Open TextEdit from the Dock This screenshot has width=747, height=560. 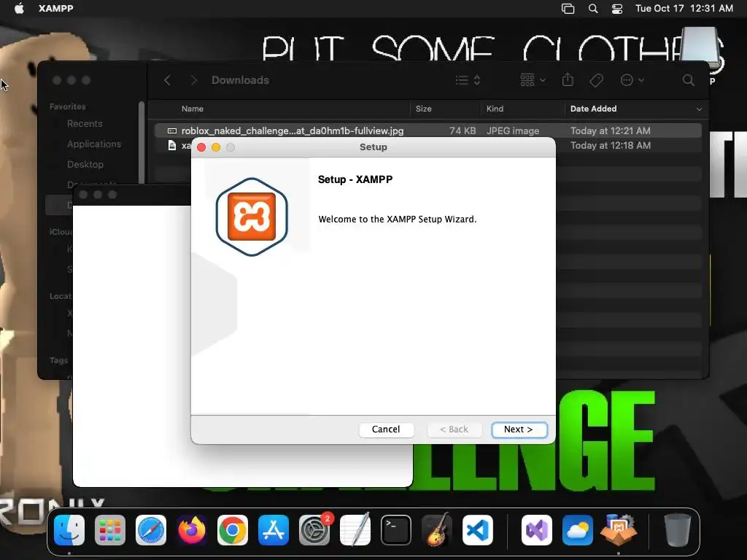pyautogui.click(x=355, y=529)
